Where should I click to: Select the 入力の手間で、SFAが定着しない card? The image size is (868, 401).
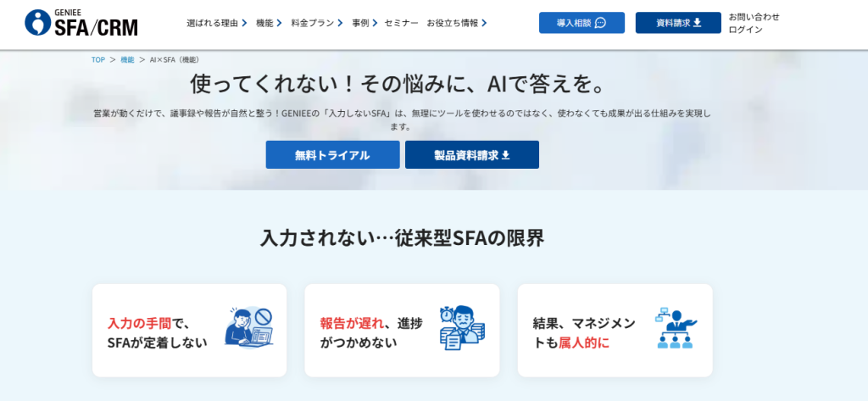pyautogui.click(x=189, y=330)
